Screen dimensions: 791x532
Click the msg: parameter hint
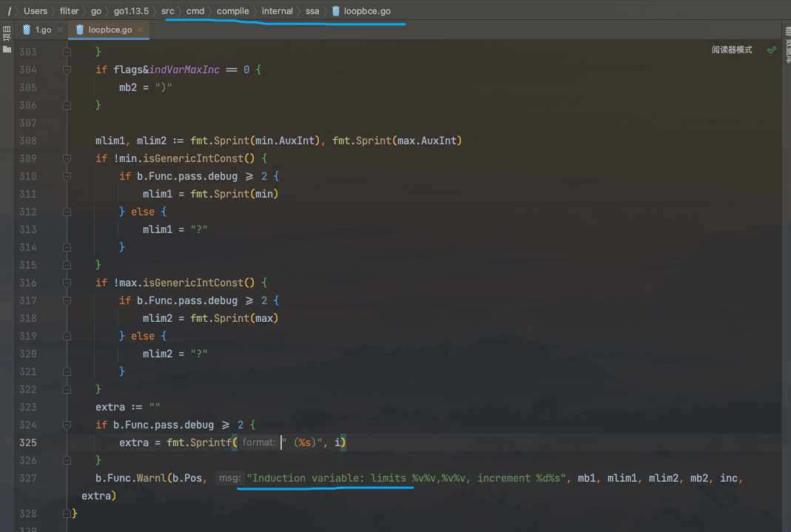click(229, 477)
